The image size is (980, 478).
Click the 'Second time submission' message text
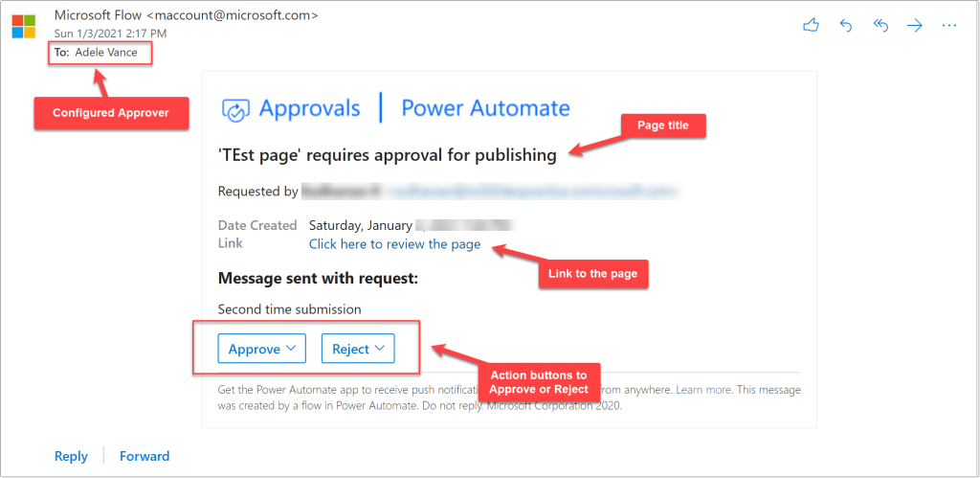pos(289,309)
